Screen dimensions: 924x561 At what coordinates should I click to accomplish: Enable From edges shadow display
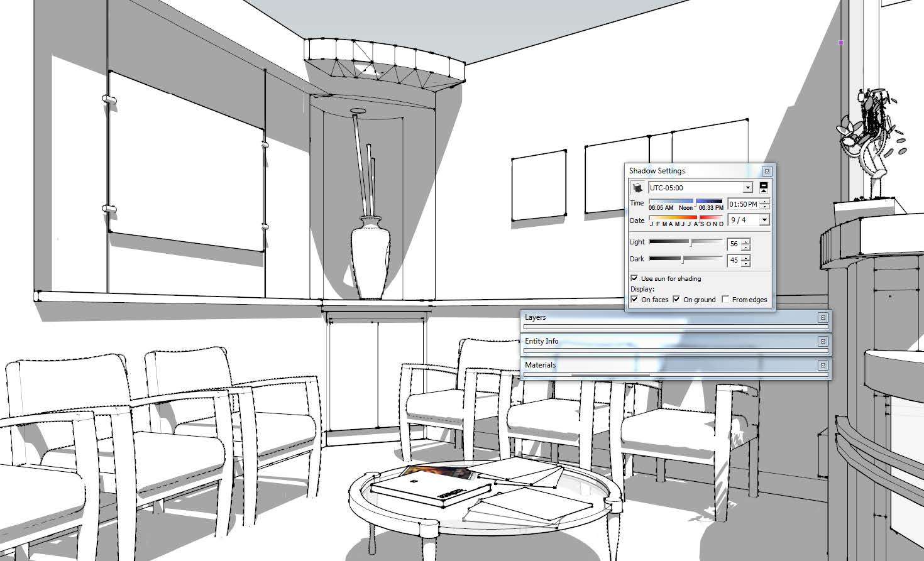click(725, 300)
